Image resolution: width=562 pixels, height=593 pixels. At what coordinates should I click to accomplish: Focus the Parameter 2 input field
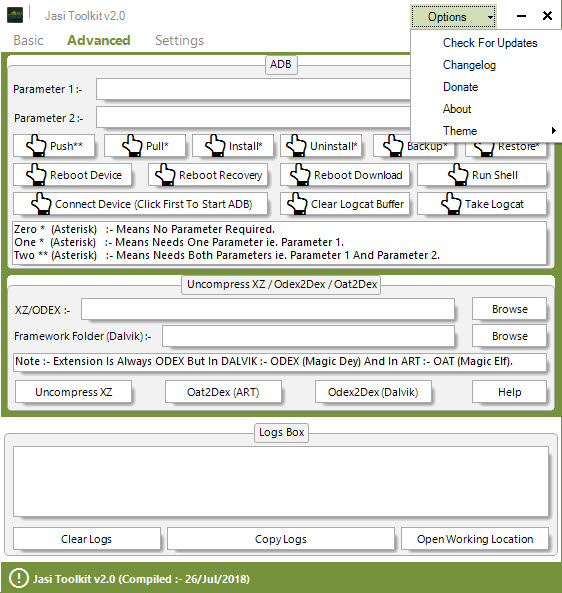point(253,118)
